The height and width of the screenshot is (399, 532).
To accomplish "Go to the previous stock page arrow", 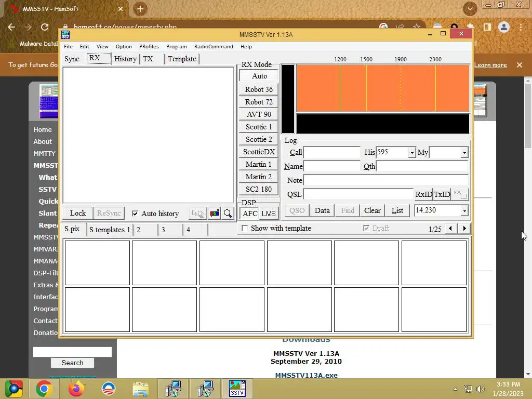I will click(450, 229).
